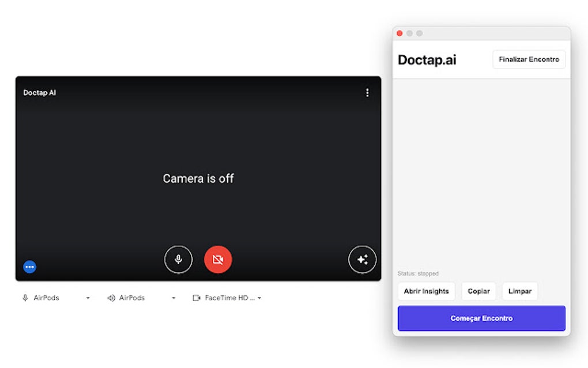Click Finalizar Encontro button
Screen dimensions: 588x368
529,59
